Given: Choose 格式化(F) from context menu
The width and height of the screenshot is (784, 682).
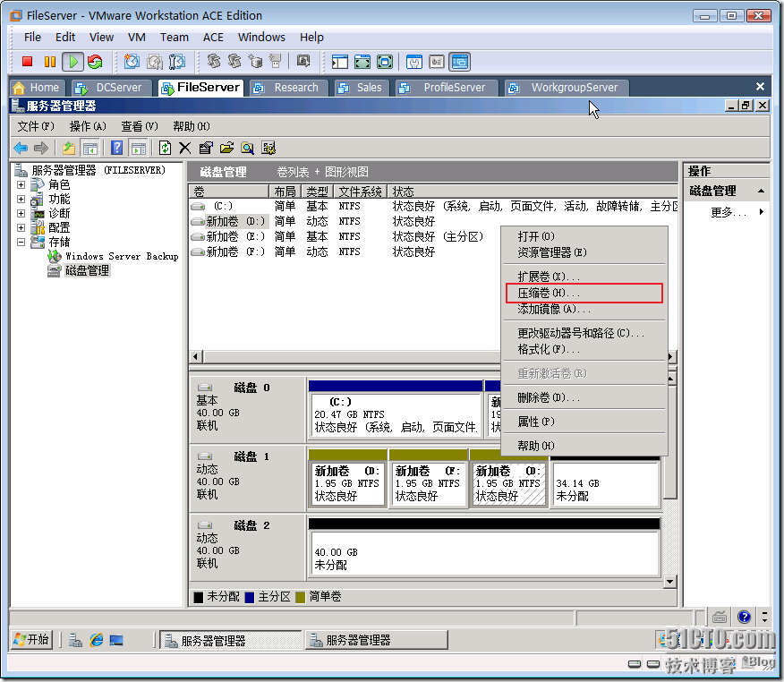Looking at the screenshot, I should click(x=584, y=349).
